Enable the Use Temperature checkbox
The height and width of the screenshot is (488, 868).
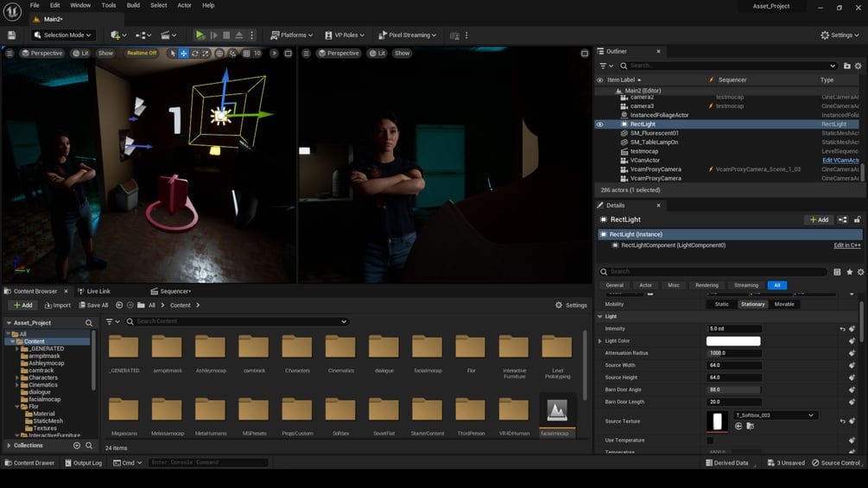[x=710, y=440]
